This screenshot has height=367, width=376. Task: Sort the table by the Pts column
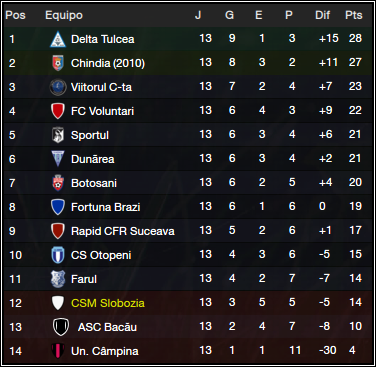[x=354, y=15]
